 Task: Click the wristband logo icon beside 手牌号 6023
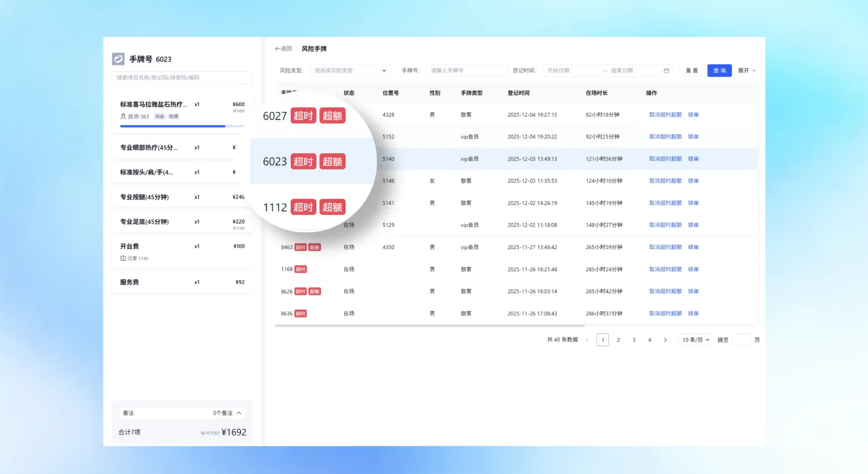(x=118, y=59)
